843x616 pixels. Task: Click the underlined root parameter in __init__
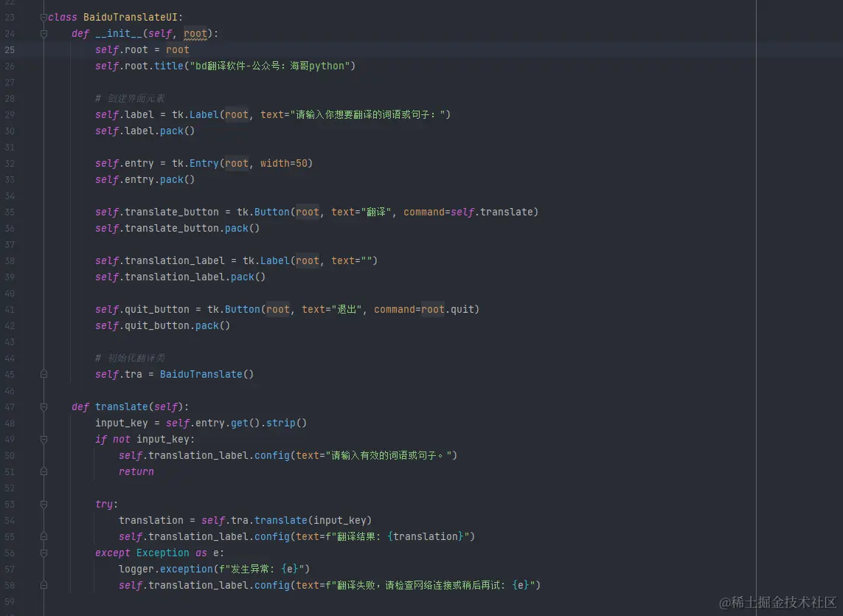(x=195, y=33)
